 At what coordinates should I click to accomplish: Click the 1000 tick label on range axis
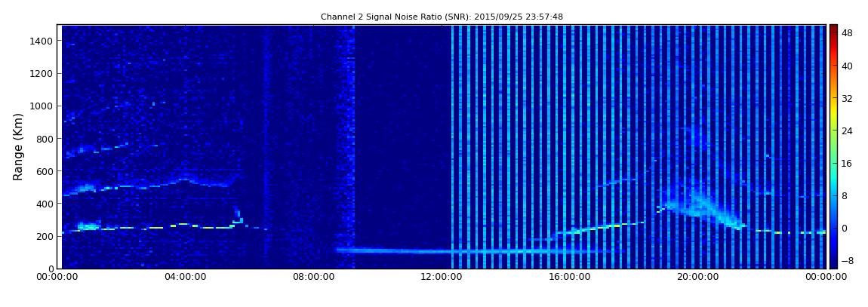pos(42,106)
